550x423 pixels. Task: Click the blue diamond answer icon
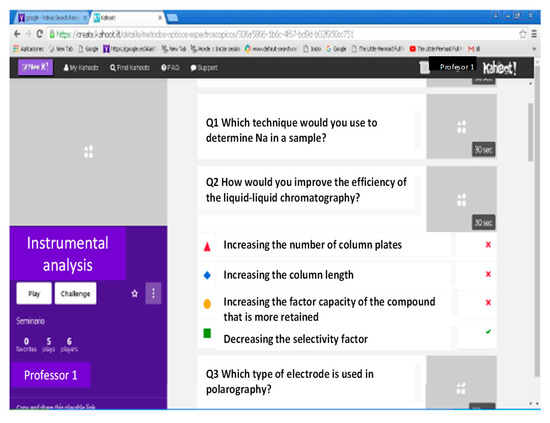207,275
